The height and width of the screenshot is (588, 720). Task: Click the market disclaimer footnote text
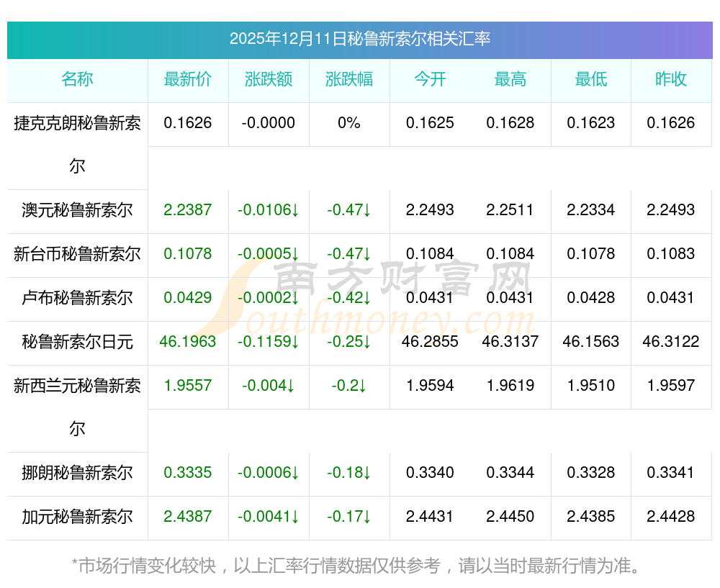tap(359, 566)
